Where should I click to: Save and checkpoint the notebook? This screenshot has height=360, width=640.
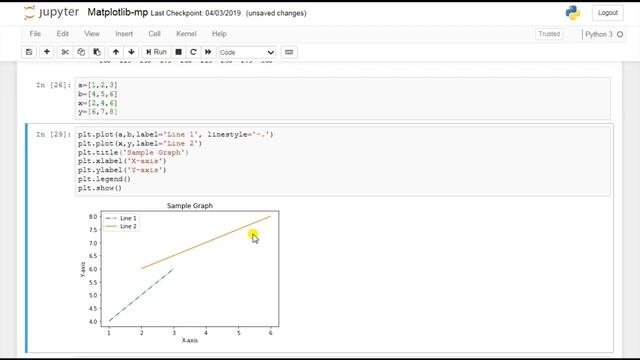[x=29, y=52]
